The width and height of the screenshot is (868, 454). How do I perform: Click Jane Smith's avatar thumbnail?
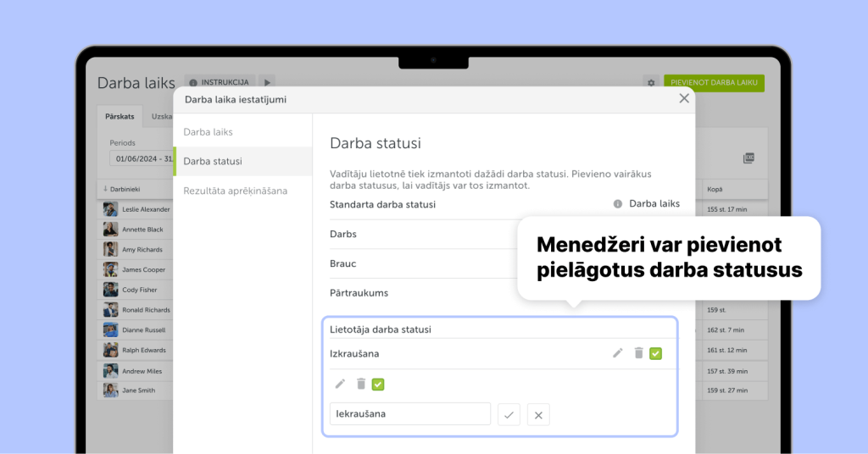pos(111,390)
